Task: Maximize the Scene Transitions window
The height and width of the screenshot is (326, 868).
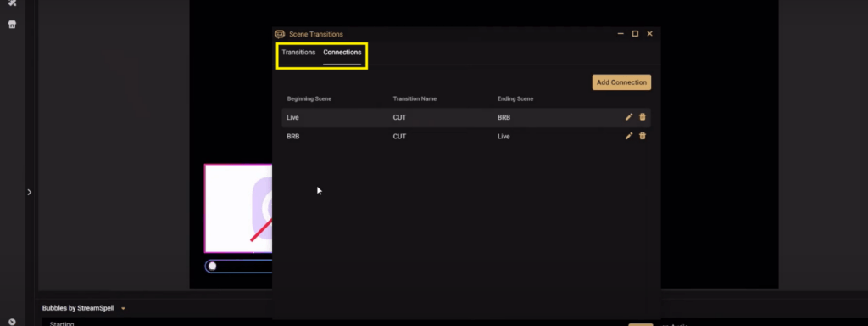Action: point(635,34)
